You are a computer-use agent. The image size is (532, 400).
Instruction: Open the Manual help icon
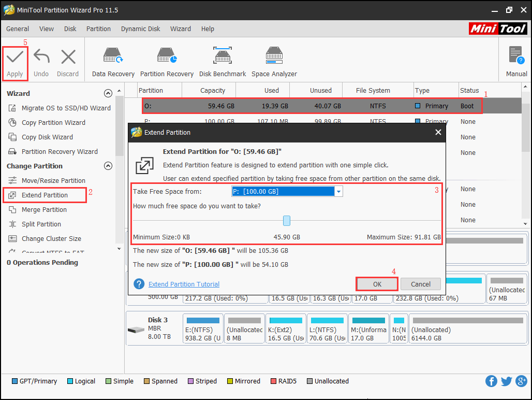coord(516,55)
